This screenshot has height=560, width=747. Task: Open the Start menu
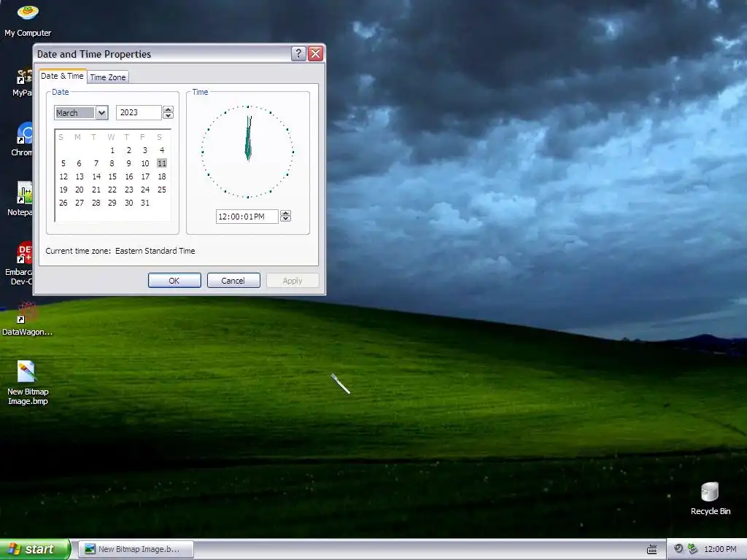[35, 549]
